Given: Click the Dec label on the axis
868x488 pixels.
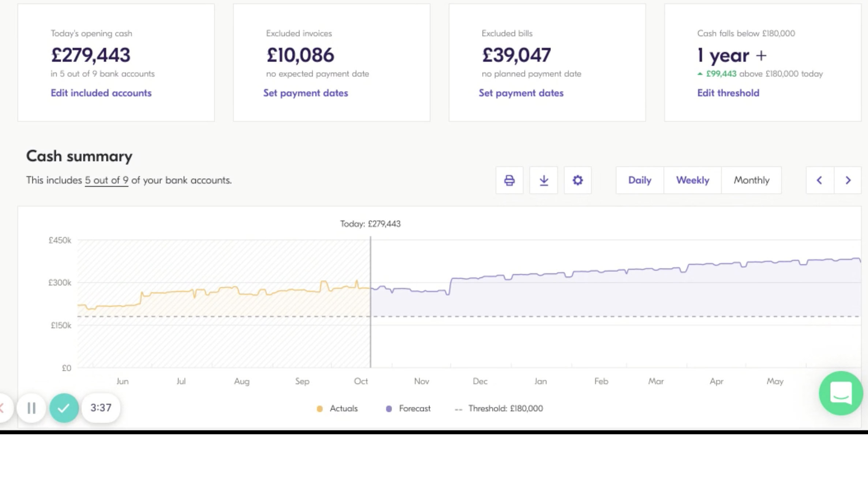Looking at the screenshot, I should tap(480, 381).
